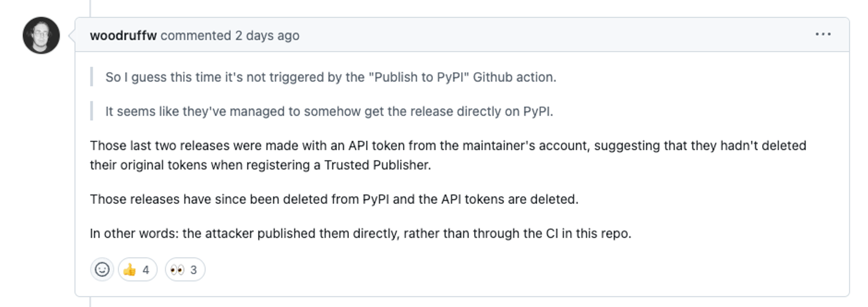This screenshot has height=307, width=868.
Task: Toggle the thumbs up reaction
Action: [137, 270]
